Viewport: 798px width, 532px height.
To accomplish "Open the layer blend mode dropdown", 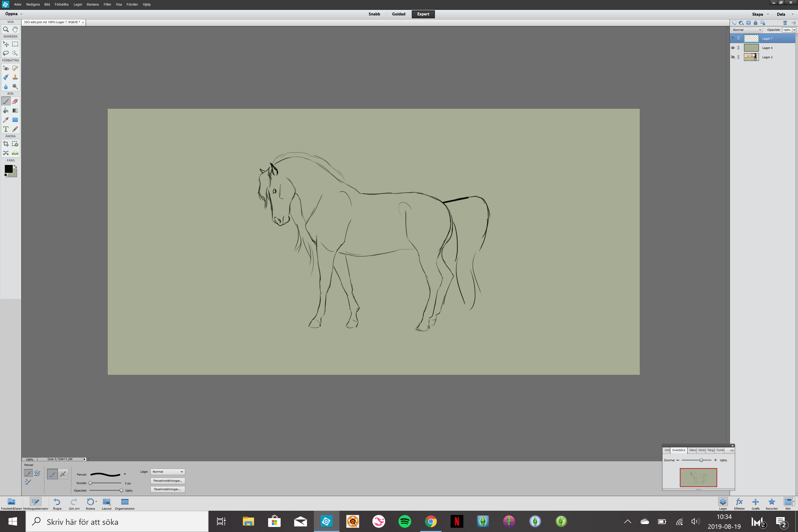I will coord(746,30).
